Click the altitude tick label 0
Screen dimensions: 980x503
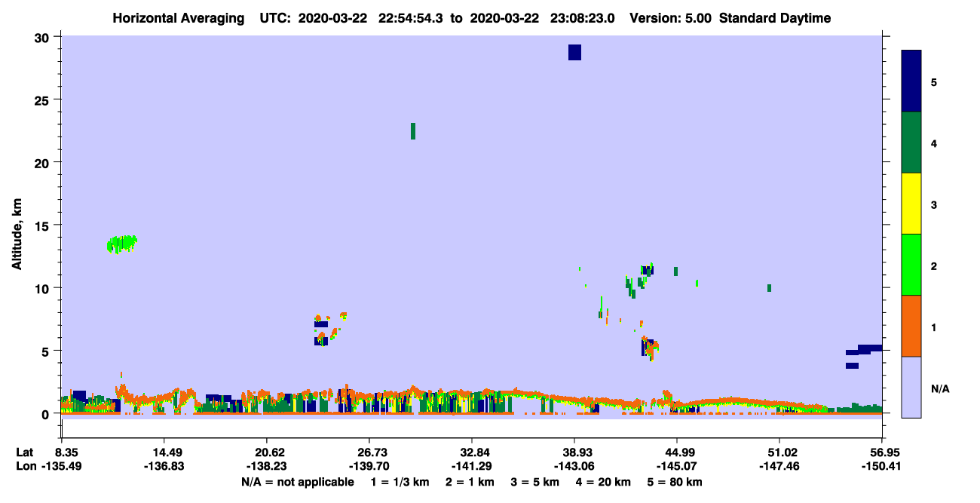point(47,414)
